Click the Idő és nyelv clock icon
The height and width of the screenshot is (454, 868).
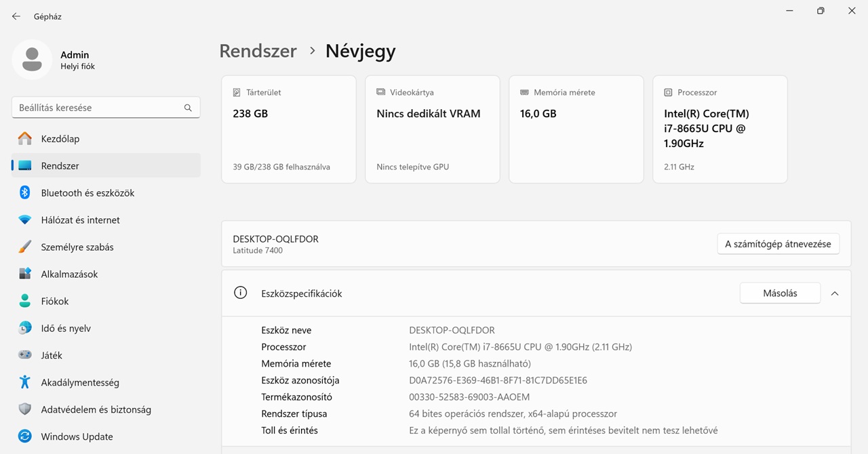click(x=25, y=328)
